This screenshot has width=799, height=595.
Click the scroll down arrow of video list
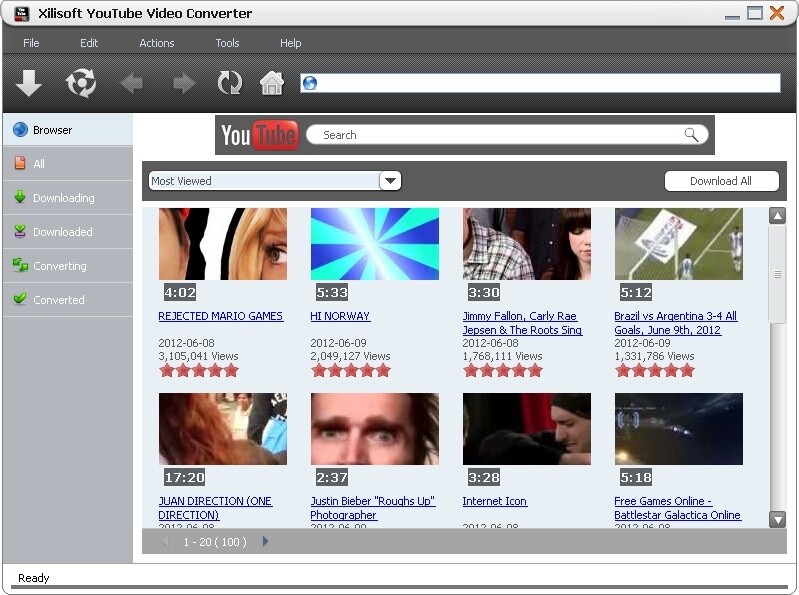(x=778, y=520)
